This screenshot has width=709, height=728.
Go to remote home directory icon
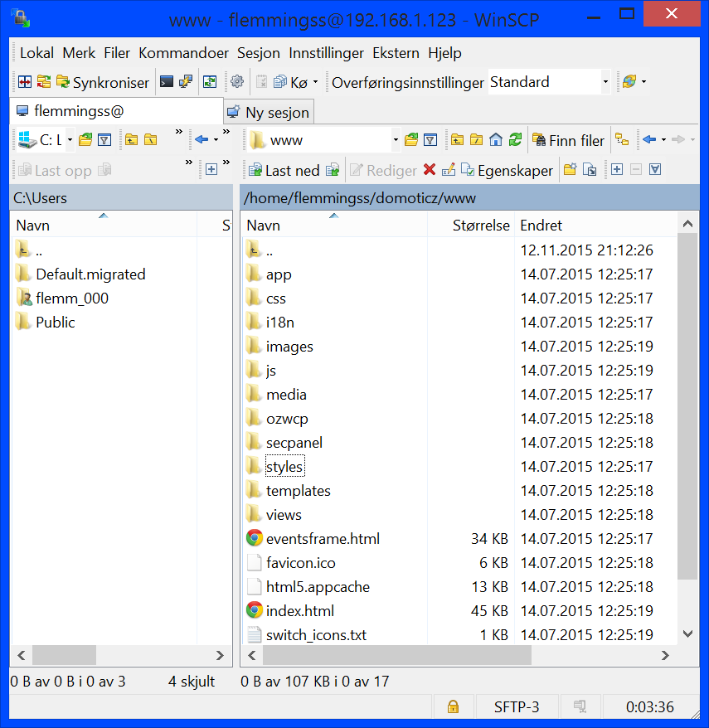pyautogui.click(x=496, y=140)
